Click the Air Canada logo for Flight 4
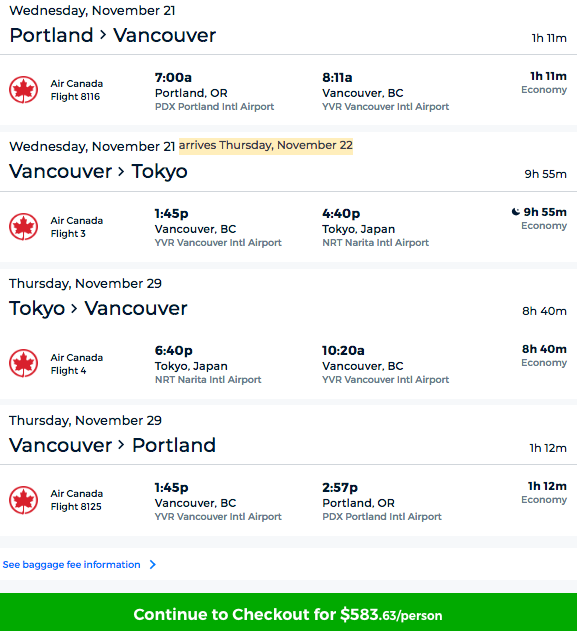Image resolution: width=577 pixels, height=631 pixels. [24, 363]
